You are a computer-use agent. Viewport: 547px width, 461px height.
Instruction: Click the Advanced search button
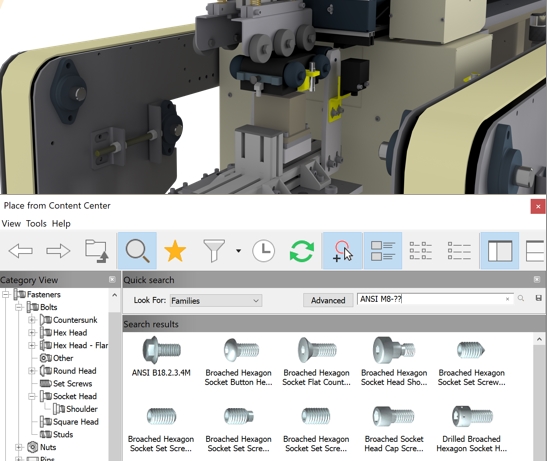[x=328, y=300]
